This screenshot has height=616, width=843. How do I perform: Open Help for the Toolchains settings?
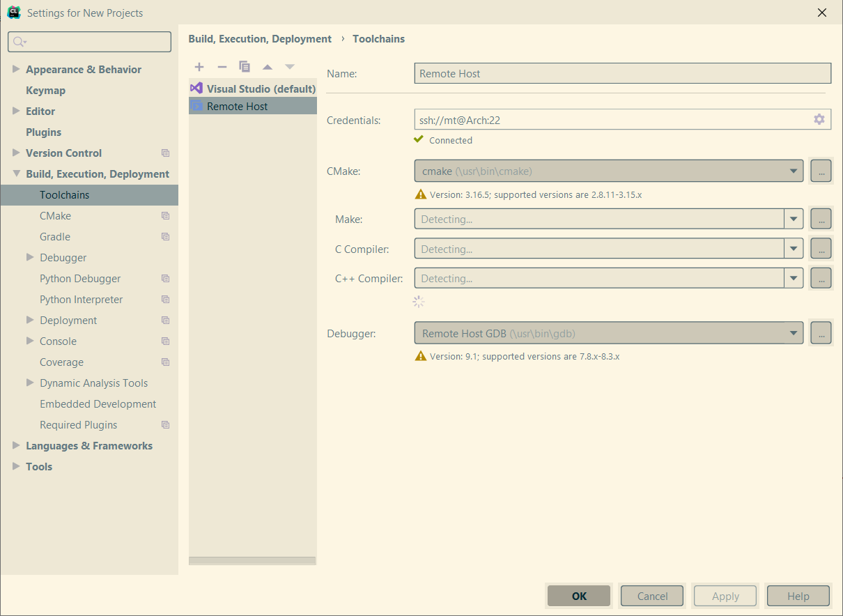pyautogui.click(x=798, y=596)
